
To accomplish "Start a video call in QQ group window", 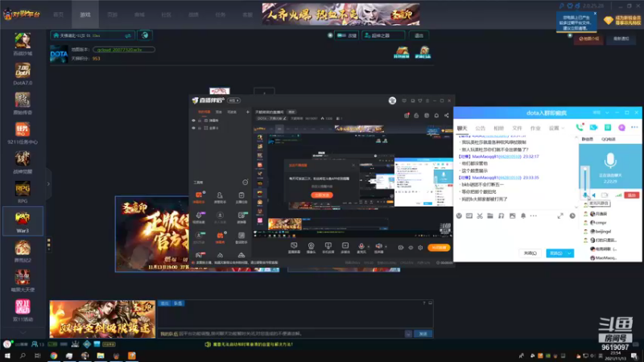I will 593,128.
